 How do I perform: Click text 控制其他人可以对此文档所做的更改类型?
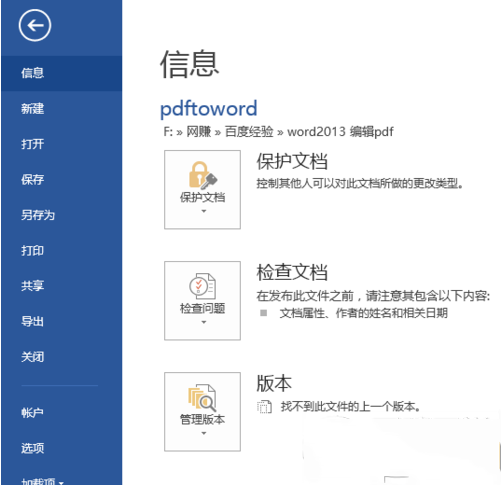pyautogui.click(x=359, y=183)
